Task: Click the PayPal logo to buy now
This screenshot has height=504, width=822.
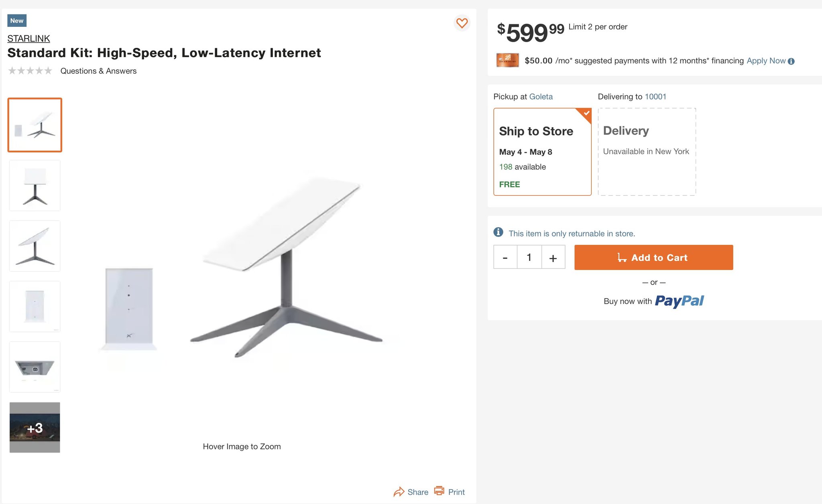Action: pyautogui.click(x=679, y=301)
